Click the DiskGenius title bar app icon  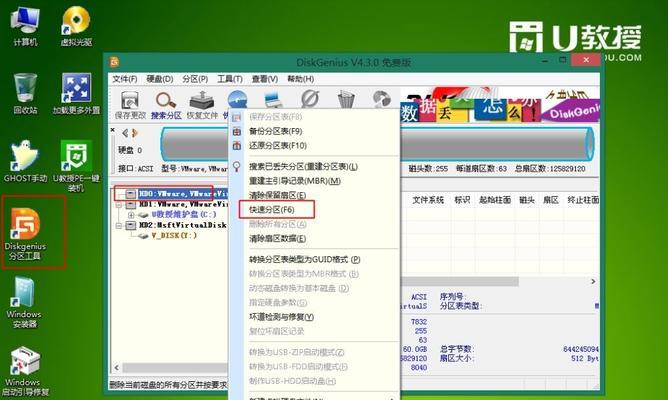pos(114,62)
